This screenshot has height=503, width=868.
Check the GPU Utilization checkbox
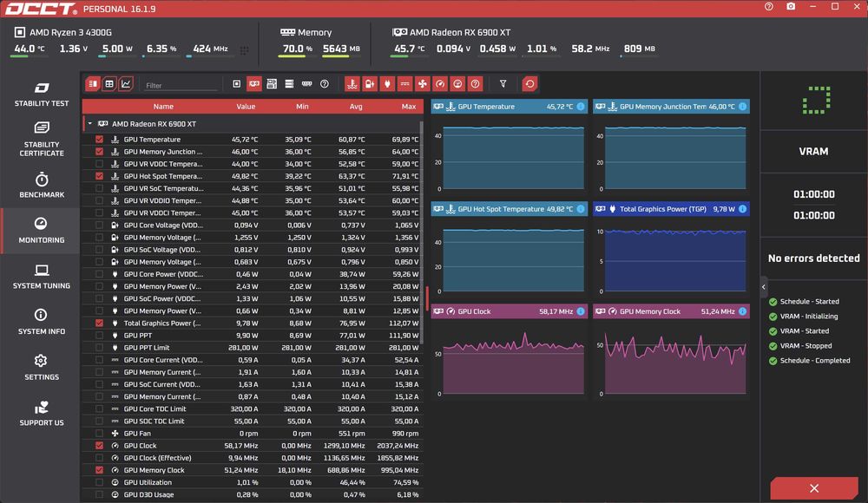click(x=99, y=482)
